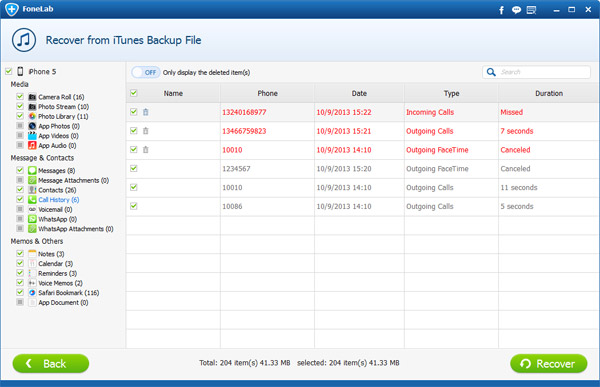
Task: Select the Camera Roll icon
Action: click(32, 97)
